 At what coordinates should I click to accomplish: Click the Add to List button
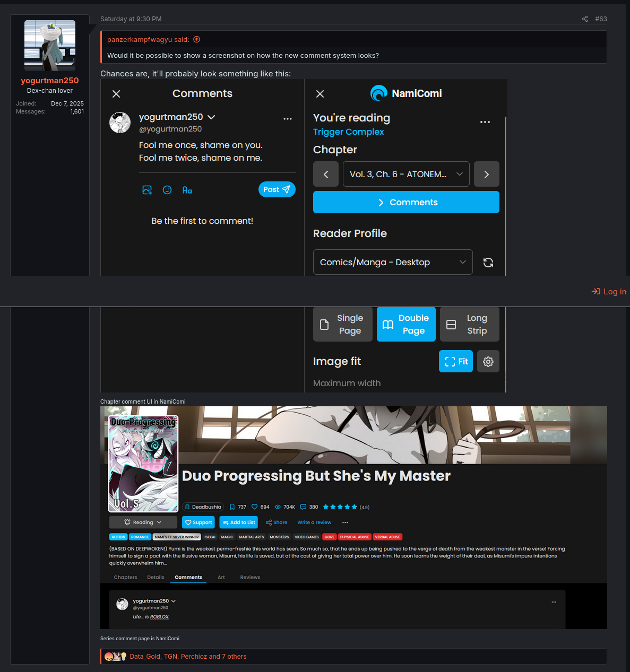239,522
